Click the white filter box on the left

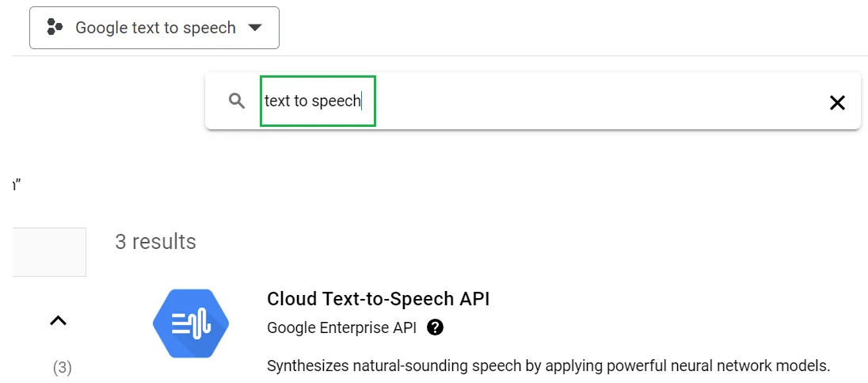49,252
